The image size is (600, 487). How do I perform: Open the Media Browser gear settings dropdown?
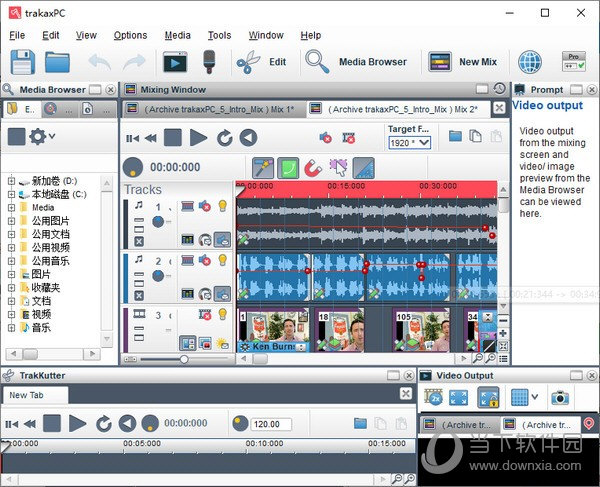coord(42,136)
